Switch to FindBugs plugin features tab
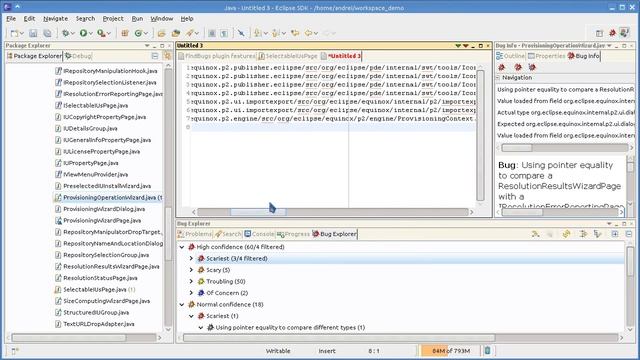 (217, 56)
